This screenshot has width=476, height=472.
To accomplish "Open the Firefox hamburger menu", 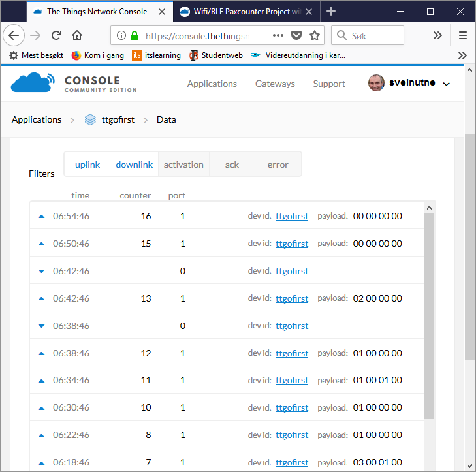I will point(463,35).
